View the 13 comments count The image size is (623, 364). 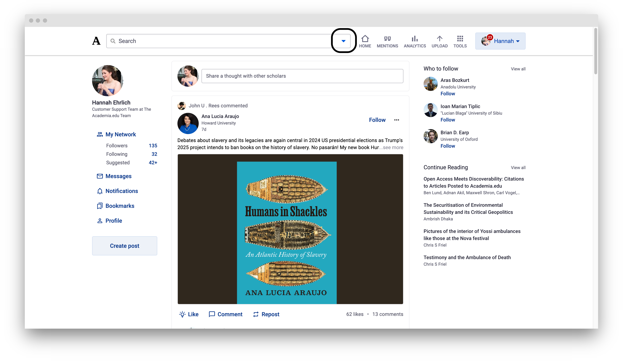(x=388, y=314)
